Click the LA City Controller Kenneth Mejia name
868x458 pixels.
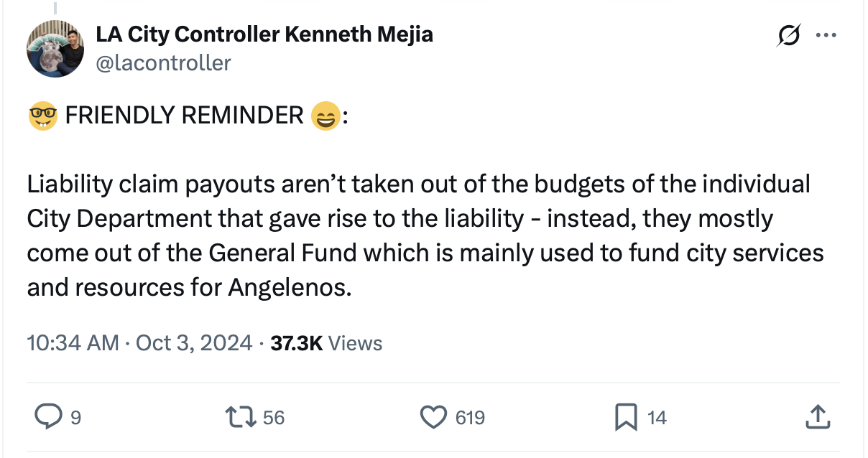click(x=264, y=34)
